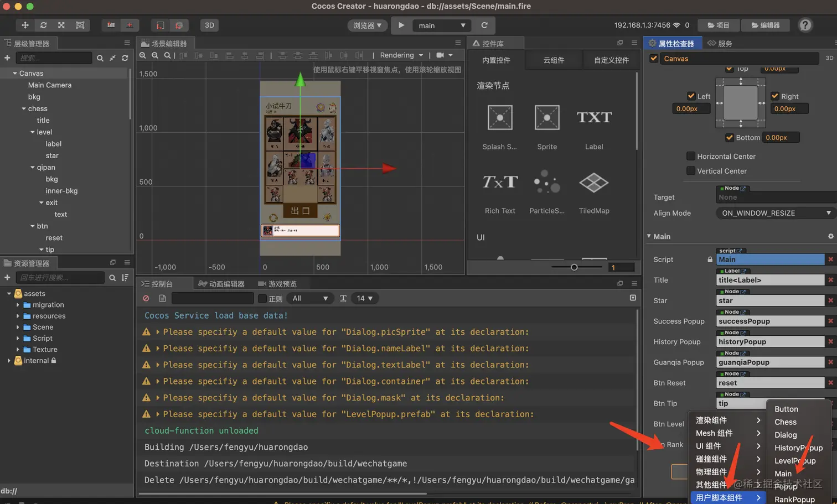Switch to the 动画编辑器 tab
Screen dimensions: 837x504
pos(221,284)
